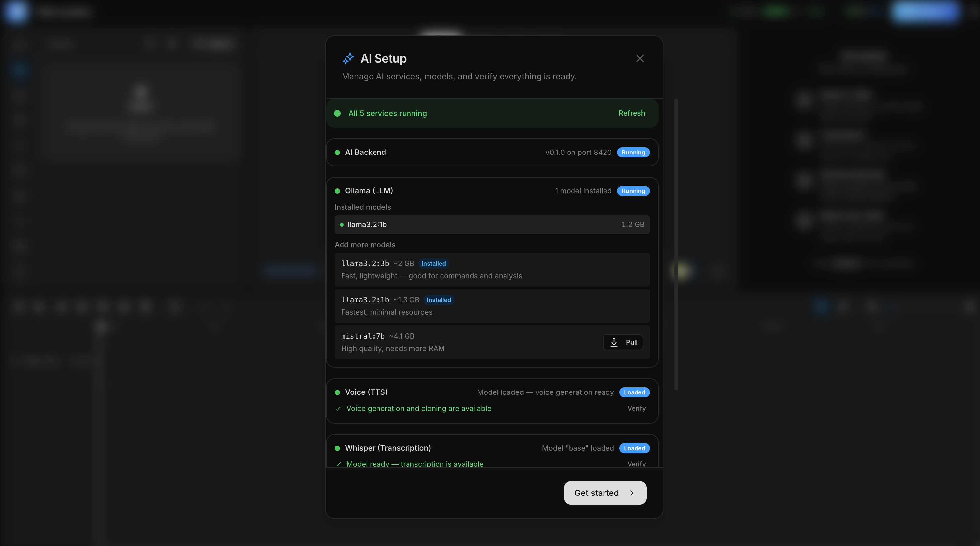The width and height of the screenshot is (980, 546).
Task: Click the green dot next to Voice (TTS)
Action: point(337,392)
